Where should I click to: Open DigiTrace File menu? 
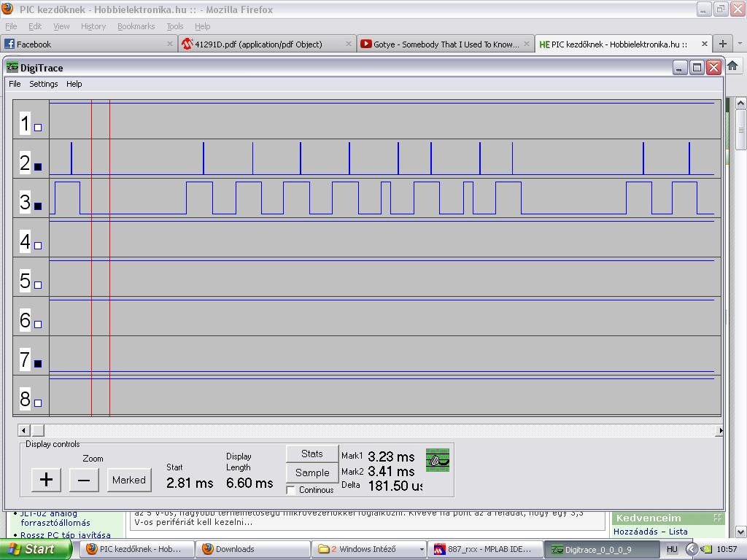coord(15,84)
